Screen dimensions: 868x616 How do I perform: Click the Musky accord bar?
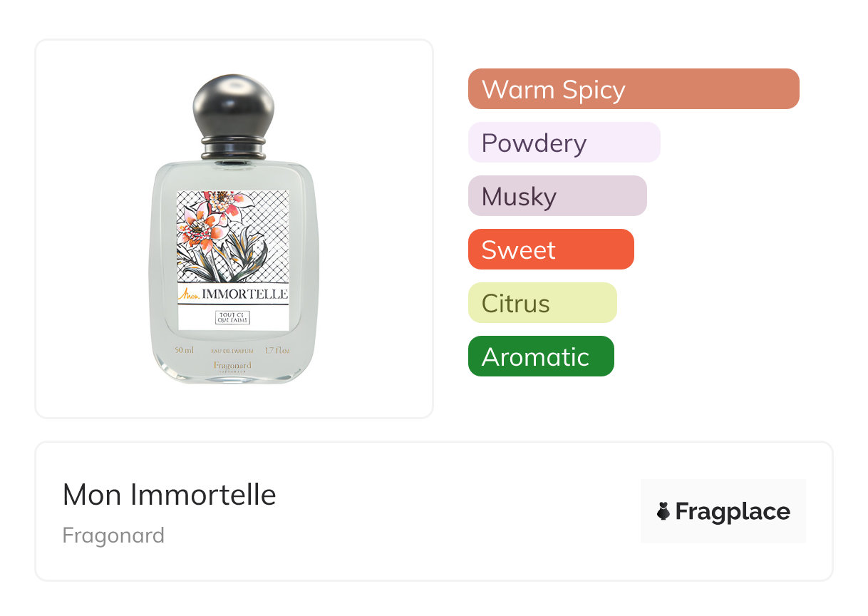pos(557,196)
